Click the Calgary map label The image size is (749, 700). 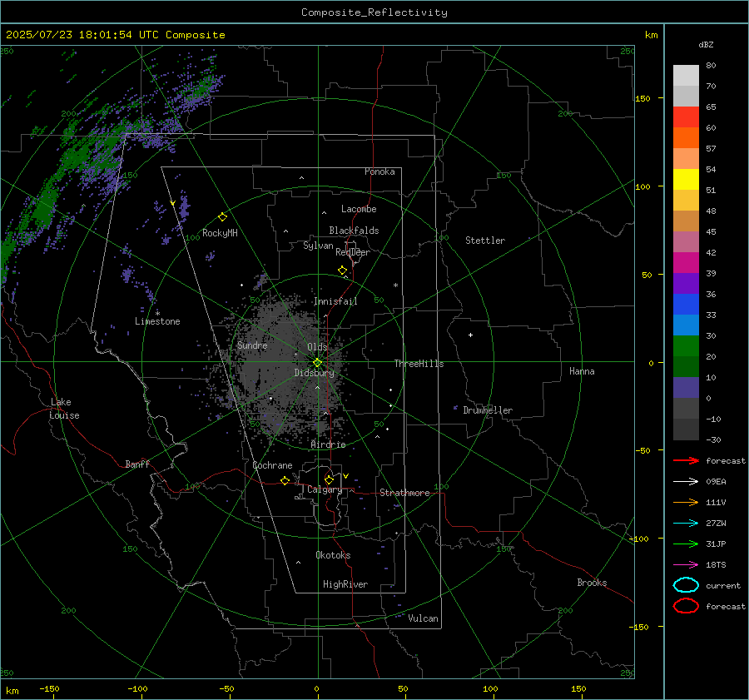[325, 489]
